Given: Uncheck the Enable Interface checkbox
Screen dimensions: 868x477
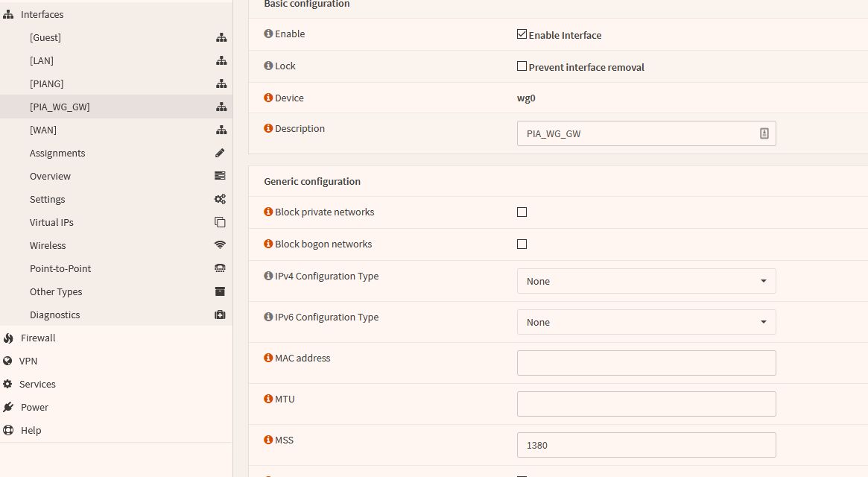Looking at the screenshot, I should click(522, 34).
